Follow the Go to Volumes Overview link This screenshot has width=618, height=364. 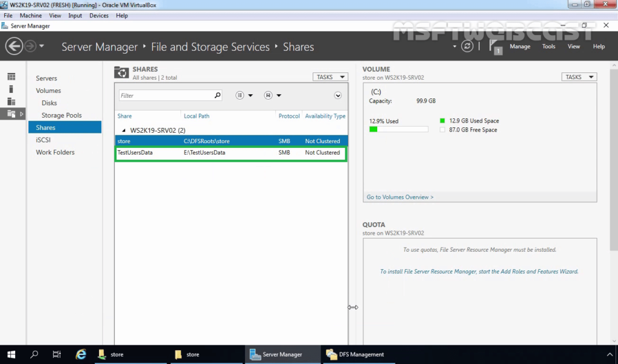point(400,197)
